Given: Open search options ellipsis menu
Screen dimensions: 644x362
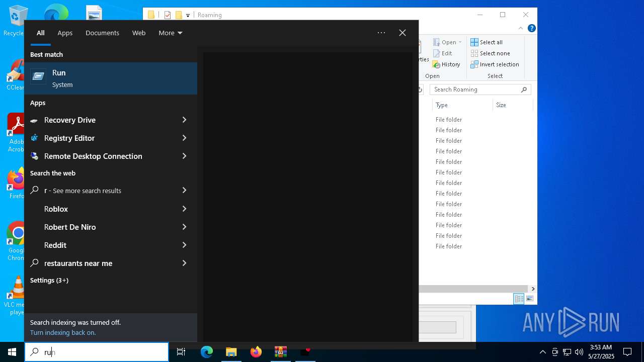Looking at the screenshot, I should (381, 33).
